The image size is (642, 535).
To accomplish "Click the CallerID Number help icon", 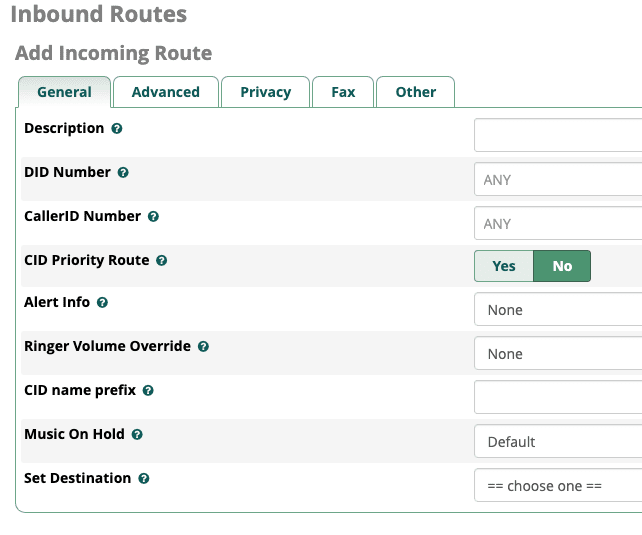I will [153, 217].
